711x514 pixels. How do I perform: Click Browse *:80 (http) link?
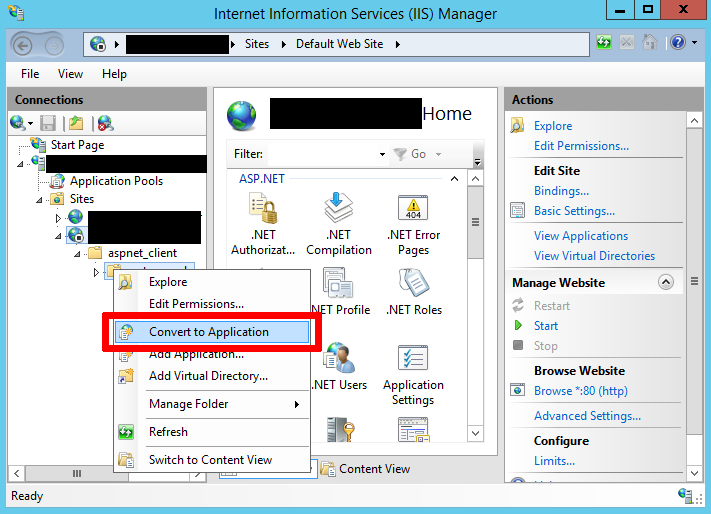pyautogui.click(x=580, y=391)
